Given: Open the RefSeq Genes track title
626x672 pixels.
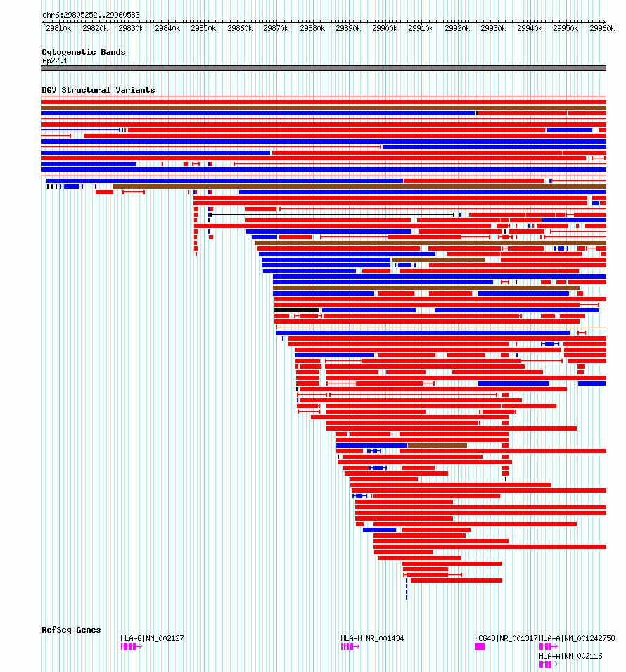Looking at the screenshot, I should [71, 630].
